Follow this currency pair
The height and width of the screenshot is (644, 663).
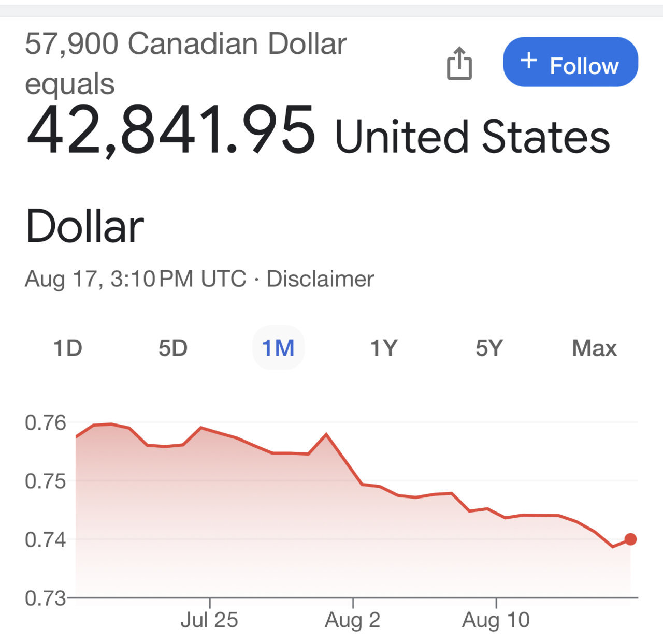(x=570, y=62)
